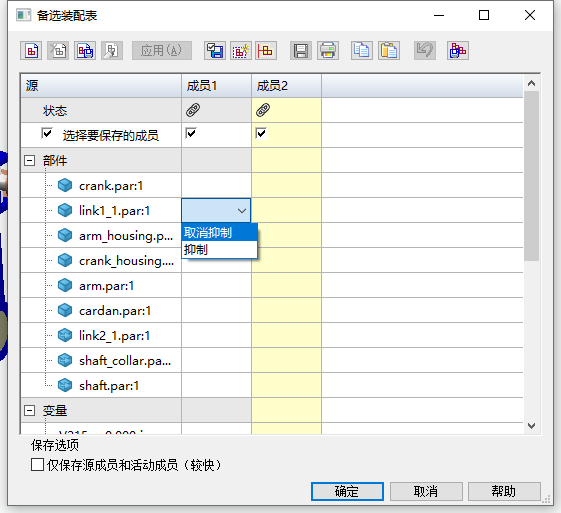
Task: Select the crank.par:1 row label
Action: (111, 186)
